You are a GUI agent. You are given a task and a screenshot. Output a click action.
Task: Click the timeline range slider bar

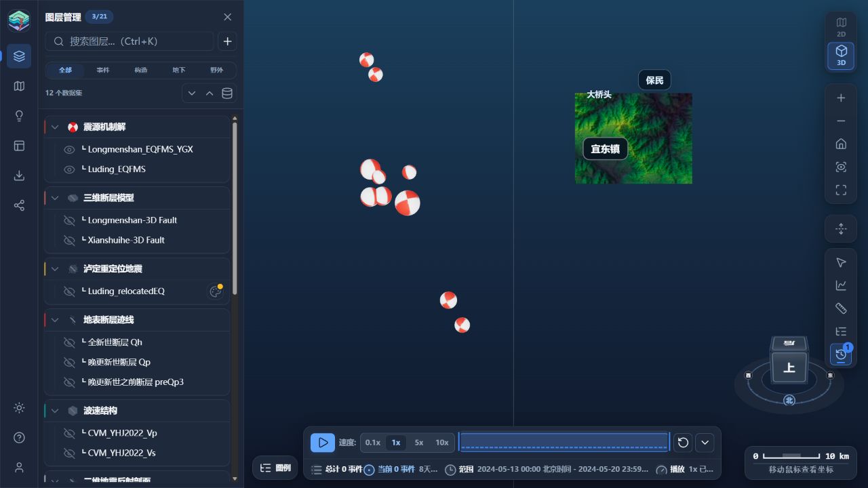pyautogui.click(x=564, y=442)
